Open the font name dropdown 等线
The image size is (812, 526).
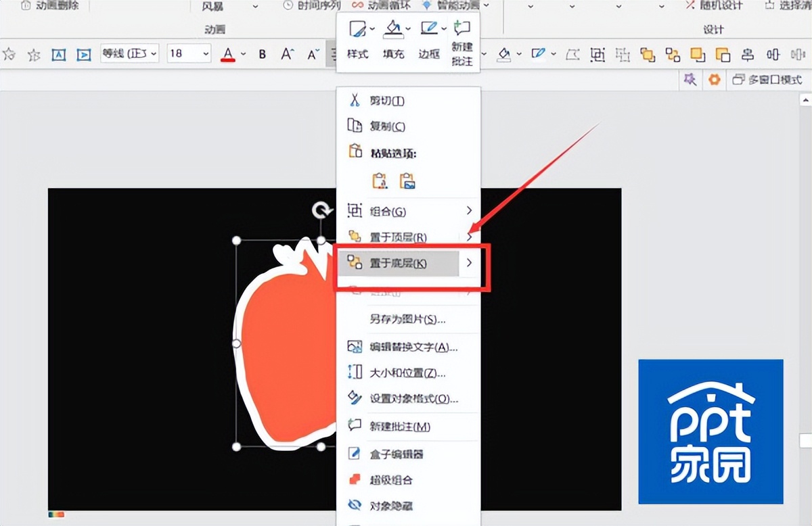129,53
